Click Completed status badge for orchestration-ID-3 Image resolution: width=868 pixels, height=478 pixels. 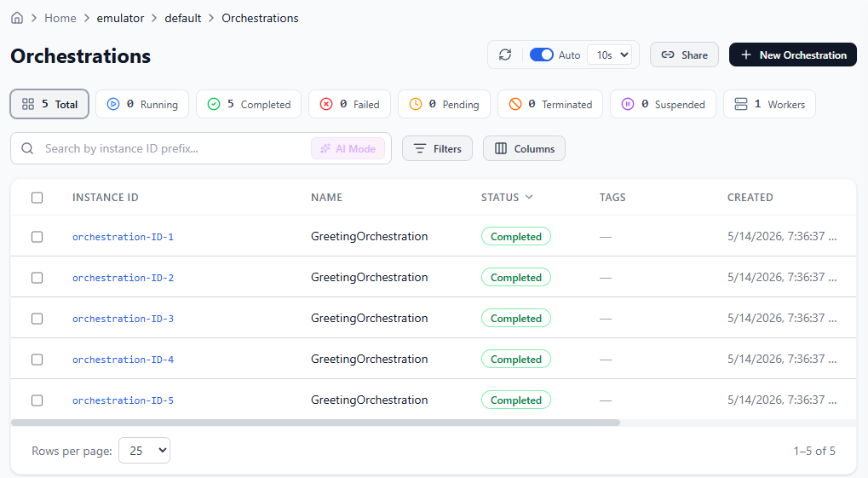(x=516, y=319)
